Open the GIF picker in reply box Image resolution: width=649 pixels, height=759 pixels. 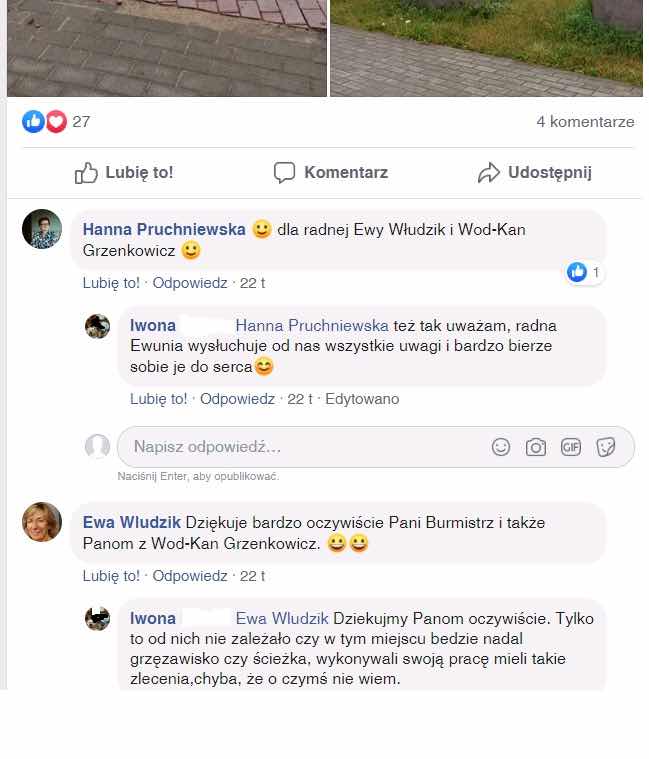[x=571, y=447]
